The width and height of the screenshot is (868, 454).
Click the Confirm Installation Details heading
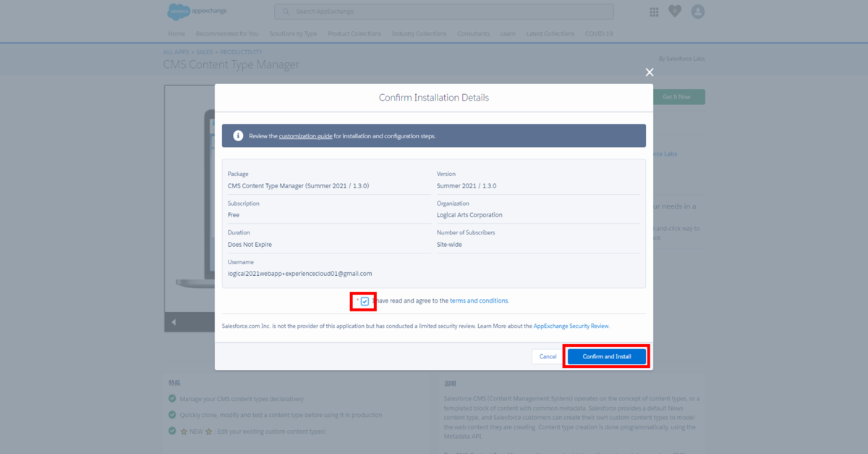434,97
